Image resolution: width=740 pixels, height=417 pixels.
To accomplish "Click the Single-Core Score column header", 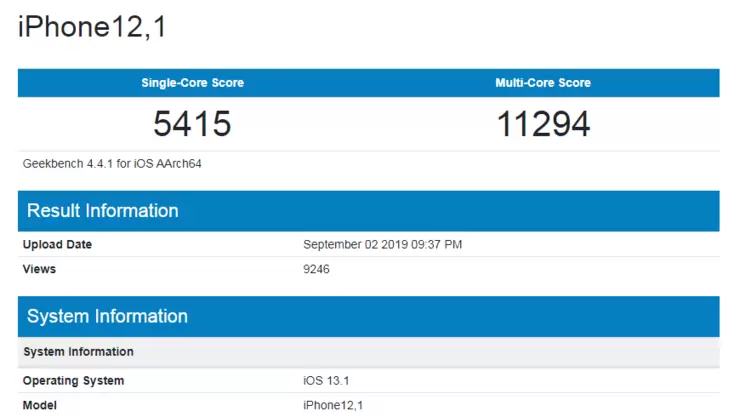I will (x=193, y=83).
